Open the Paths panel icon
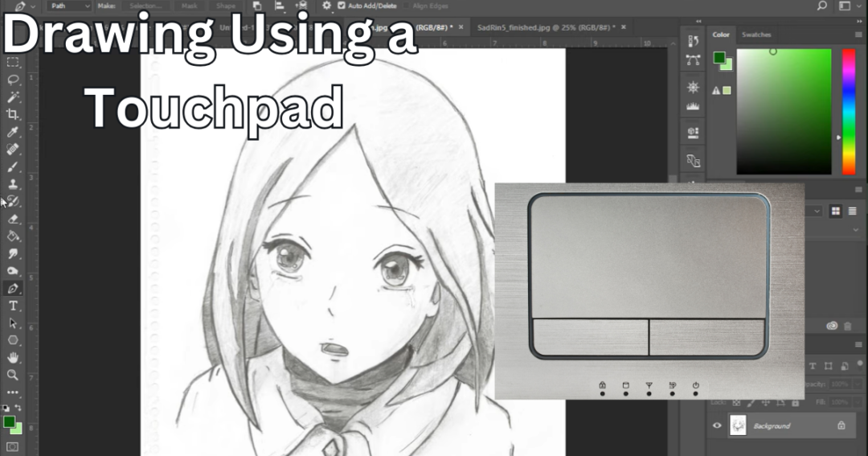Image resolution: width=868 pixels, height=456 pixels. click(693, 60)
